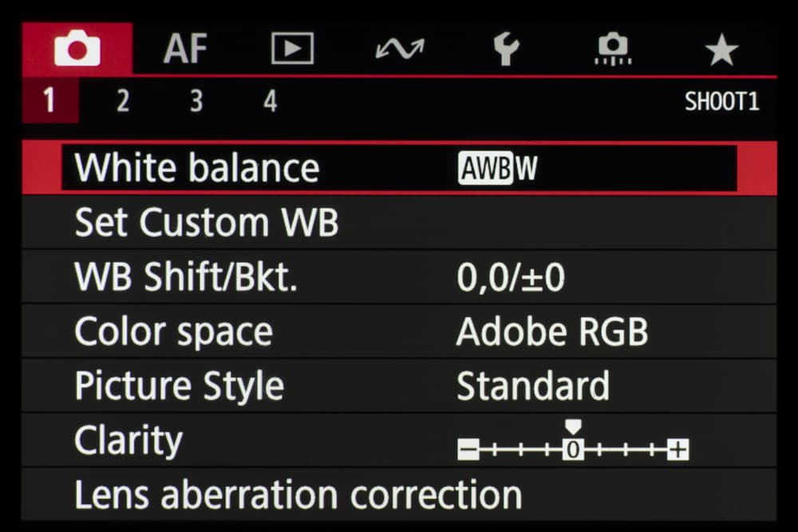
Task: Go to shooting page 2 tab
Action: point(123,101)
